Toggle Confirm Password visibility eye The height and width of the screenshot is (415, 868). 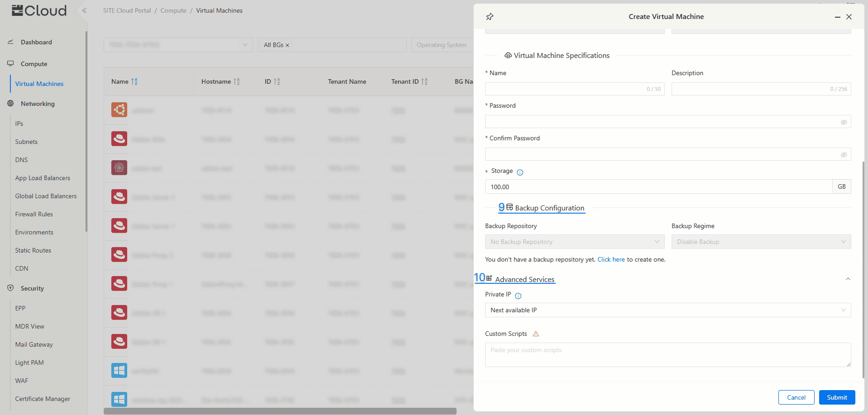point(844,155)
